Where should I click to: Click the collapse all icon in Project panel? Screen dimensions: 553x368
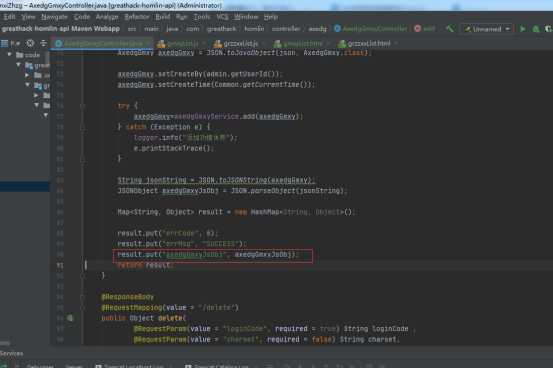point(43,43)
